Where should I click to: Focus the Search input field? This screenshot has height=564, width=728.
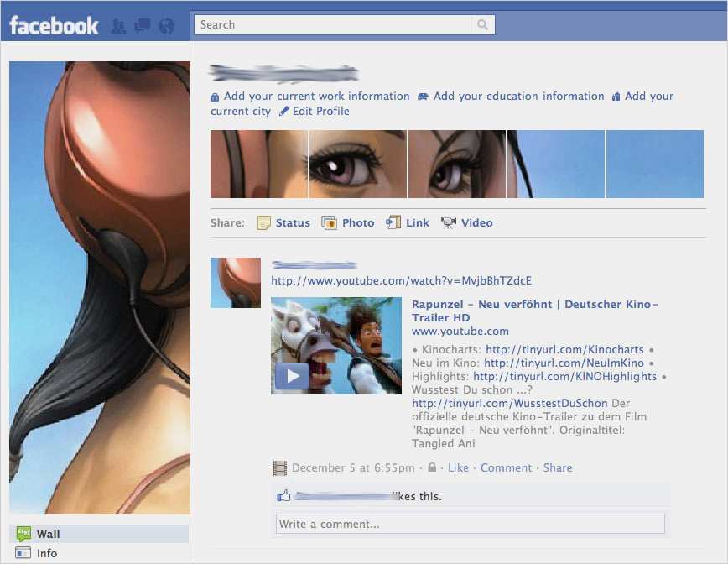coord(333,24)
